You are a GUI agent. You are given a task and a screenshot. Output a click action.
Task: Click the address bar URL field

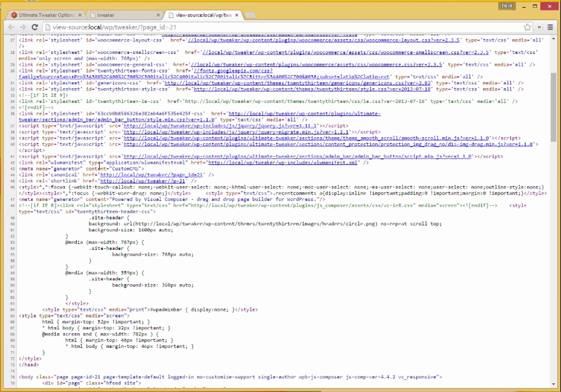pos(284,27)
